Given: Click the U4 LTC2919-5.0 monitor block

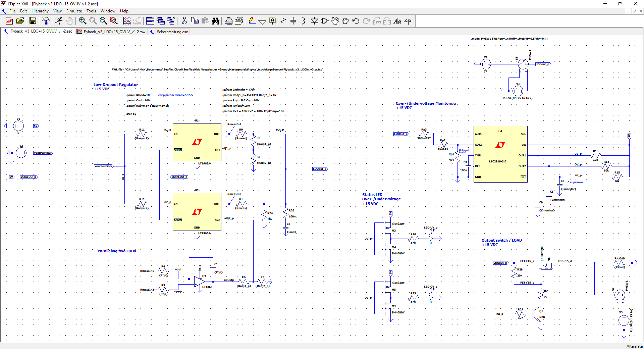Looking at the screenshot, I should [x=500, y=154].
